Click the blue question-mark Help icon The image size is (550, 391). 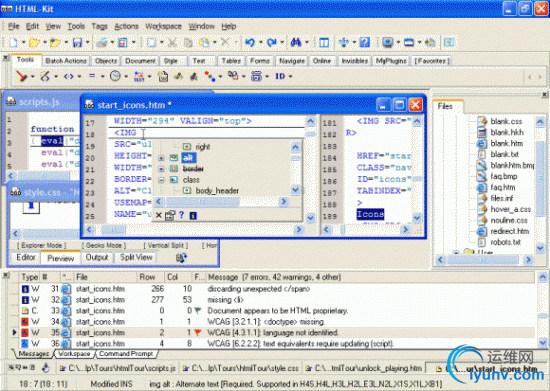pyautogui.click(x=365, y=43)
